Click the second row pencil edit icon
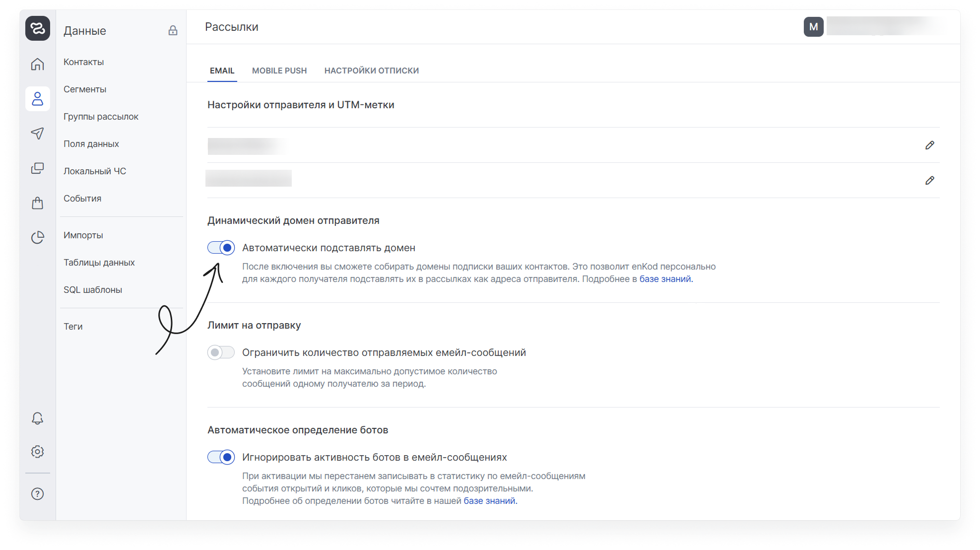Screen dimensions: 980x550 (929, 181)
